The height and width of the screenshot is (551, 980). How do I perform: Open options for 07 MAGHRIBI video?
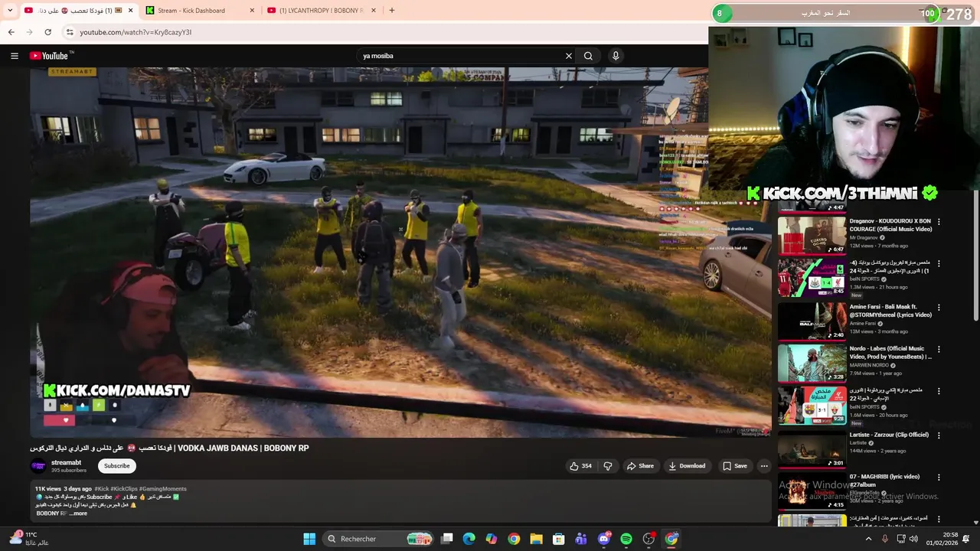coord(939,478)
